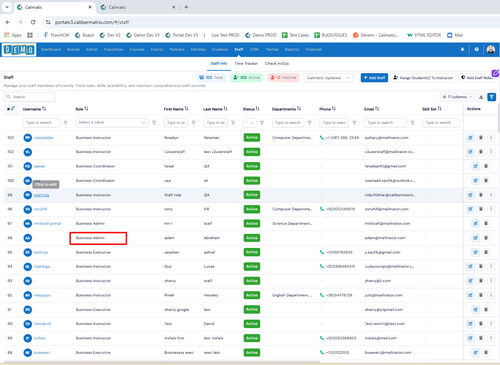Click the Username column filter funnel icon
The width and height of the screenshot is (500, 365).
click(65, 123)
